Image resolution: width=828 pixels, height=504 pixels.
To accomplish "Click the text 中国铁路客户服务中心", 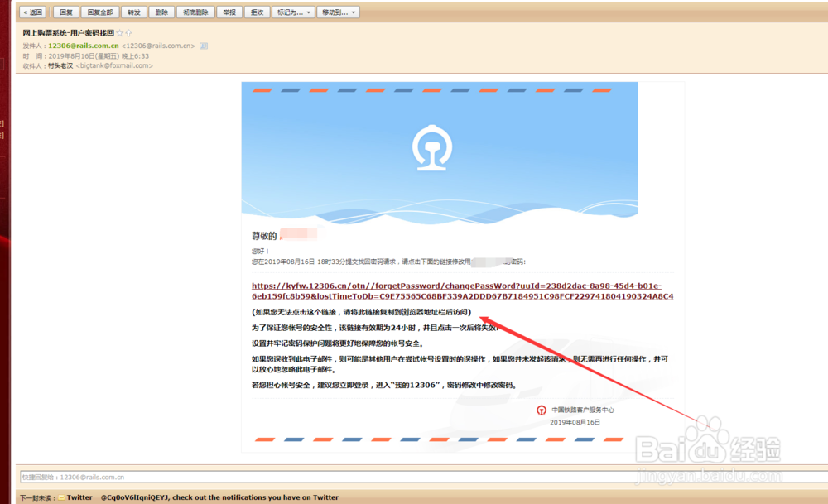I will pos(583,410).
